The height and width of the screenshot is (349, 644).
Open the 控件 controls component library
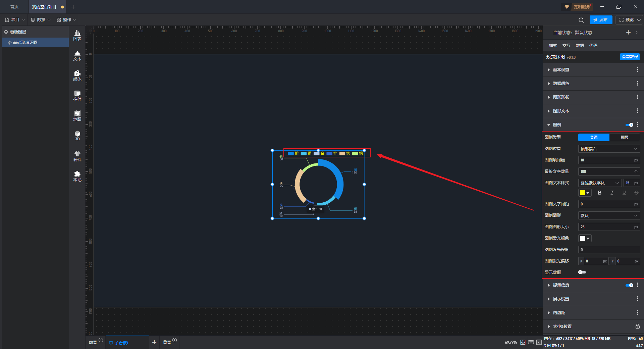point(77,96)
